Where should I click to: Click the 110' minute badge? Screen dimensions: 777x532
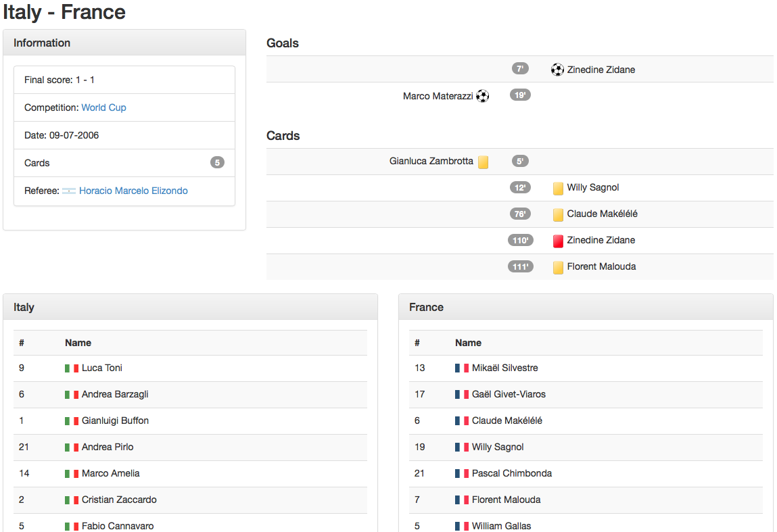click(521, 240)
